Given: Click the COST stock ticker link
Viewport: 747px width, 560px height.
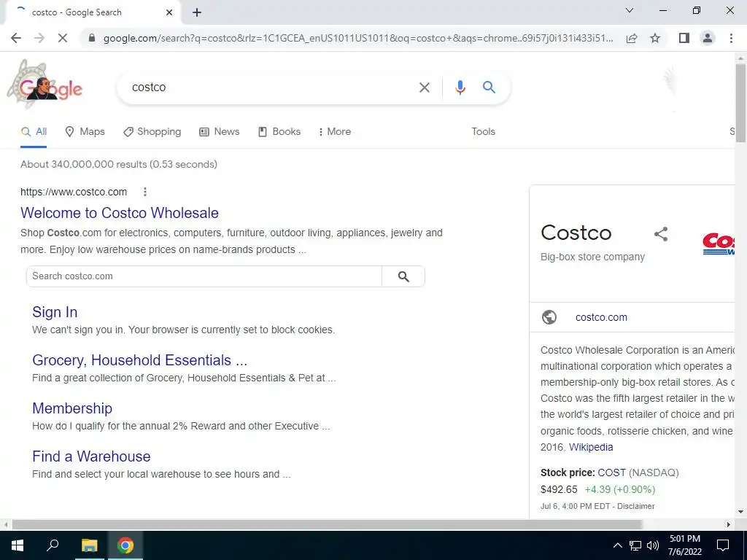Looking at the screenshot, I should coord(612,472).
